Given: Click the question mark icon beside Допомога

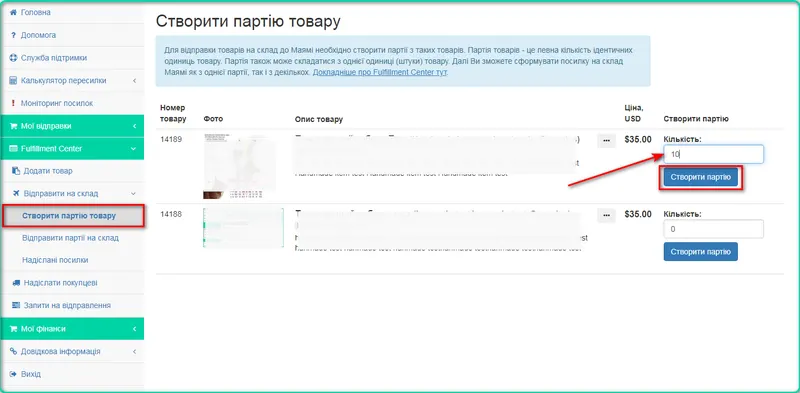Looking at the screenshot, I should (x=14, y=35).
